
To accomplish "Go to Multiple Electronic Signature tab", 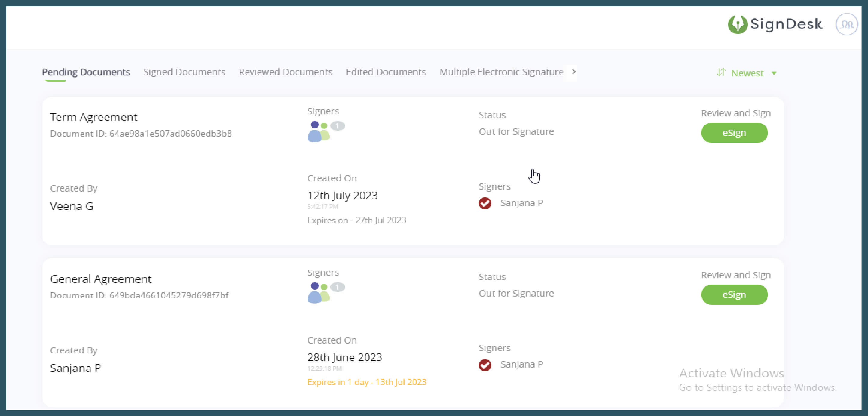I will pos(501,72).
